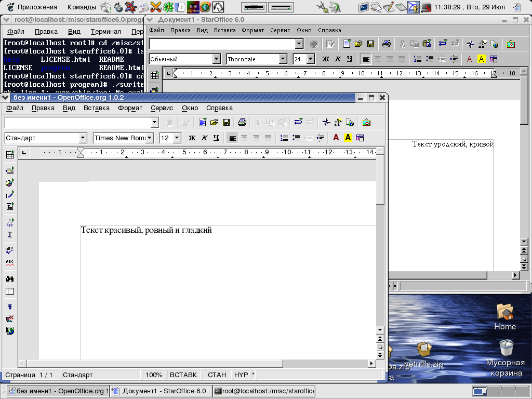Viewport: 532px width, 399px height.
Task: Click Online layout globe icon in OpenOffice sidebar
Action: click(x=10, y=331)
